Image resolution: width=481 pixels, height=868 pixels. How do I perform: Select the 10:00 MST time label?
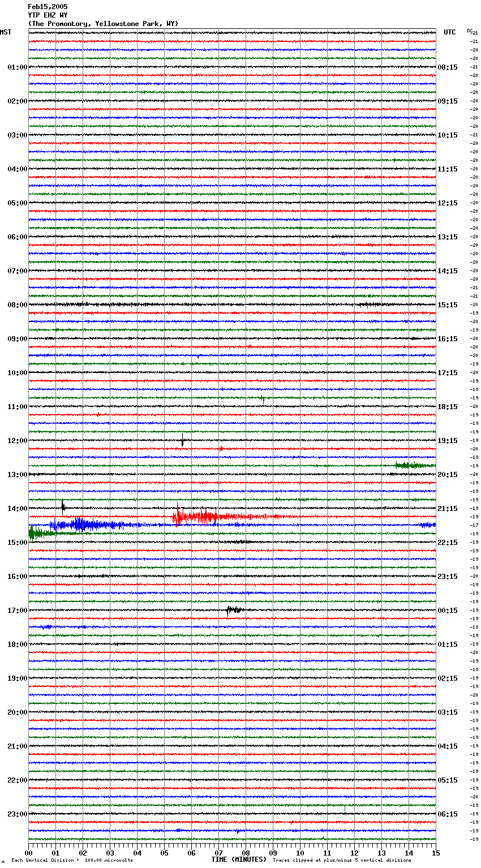pyautogui.click(x=17, y=373)
